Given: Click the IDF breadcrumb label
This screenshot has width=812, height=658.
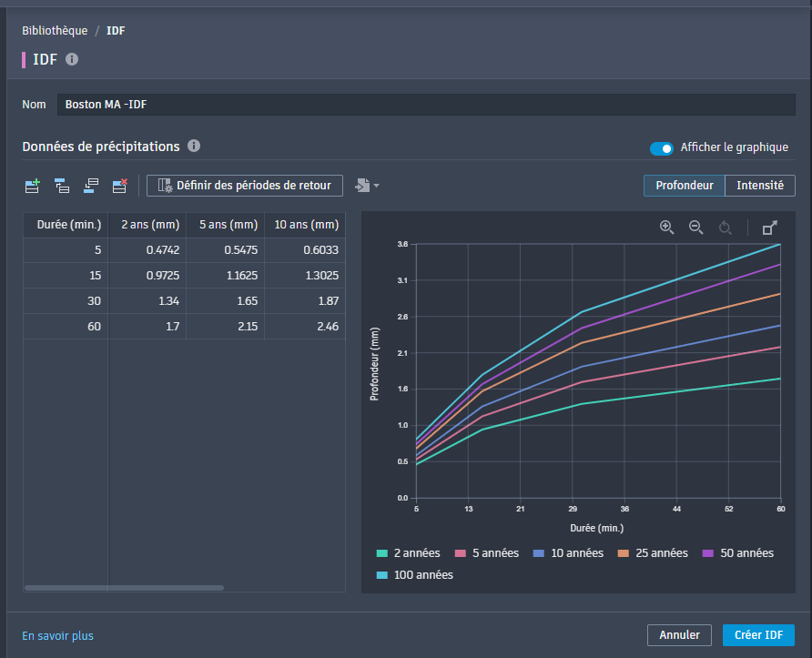Looking at the screenshot, I should coord(116,31).
